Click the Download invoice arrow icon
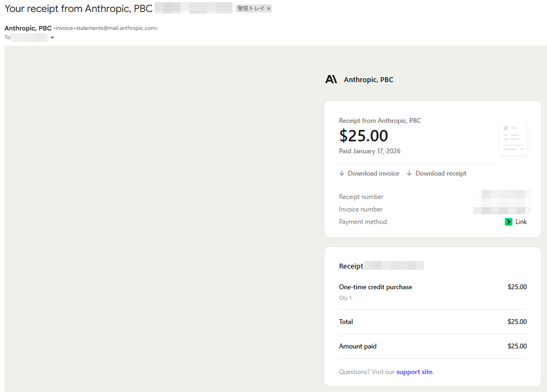Screen dimensions: 547x392 tap(342, 173)
